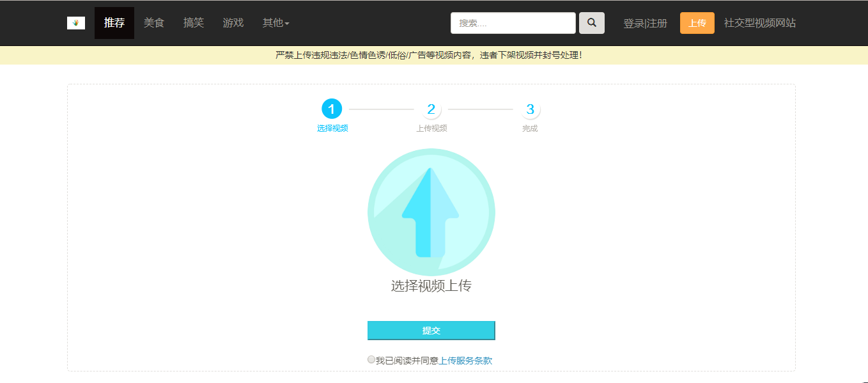Click the 选择视频 step label
Image resolution: width=868 pixels, height=383 pixels.
332,129
